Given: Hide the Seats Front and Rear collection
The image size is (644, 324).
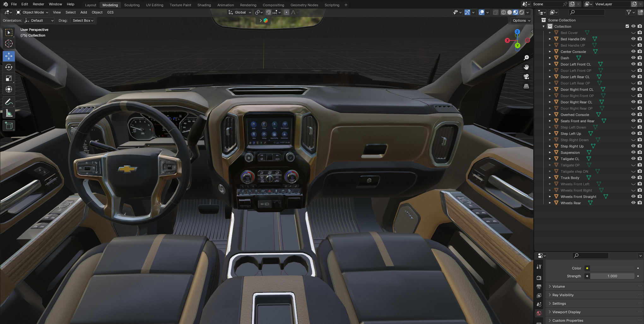Looking at the screenshot, I should pos(633,121).
